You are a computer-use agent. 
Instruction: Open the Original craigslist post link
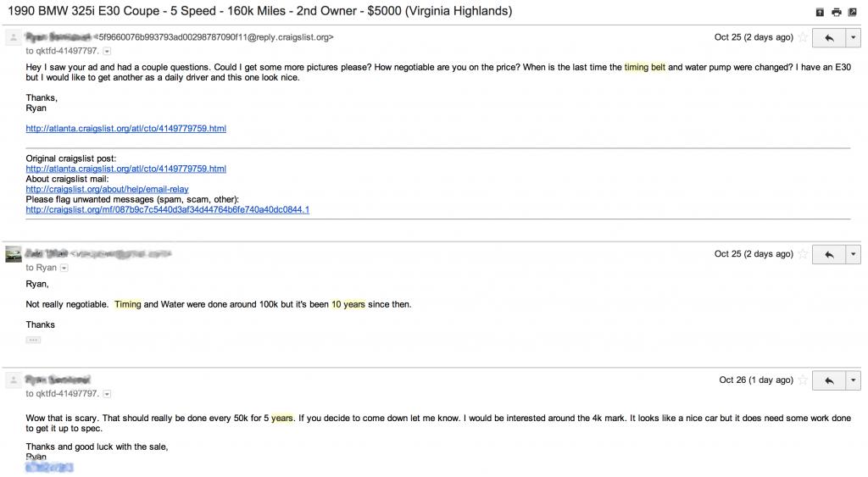(x=125, y=169)
